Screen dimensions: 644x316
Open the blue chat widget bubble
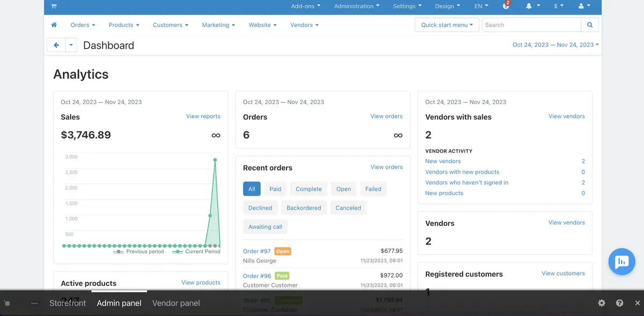pos(621,262)
